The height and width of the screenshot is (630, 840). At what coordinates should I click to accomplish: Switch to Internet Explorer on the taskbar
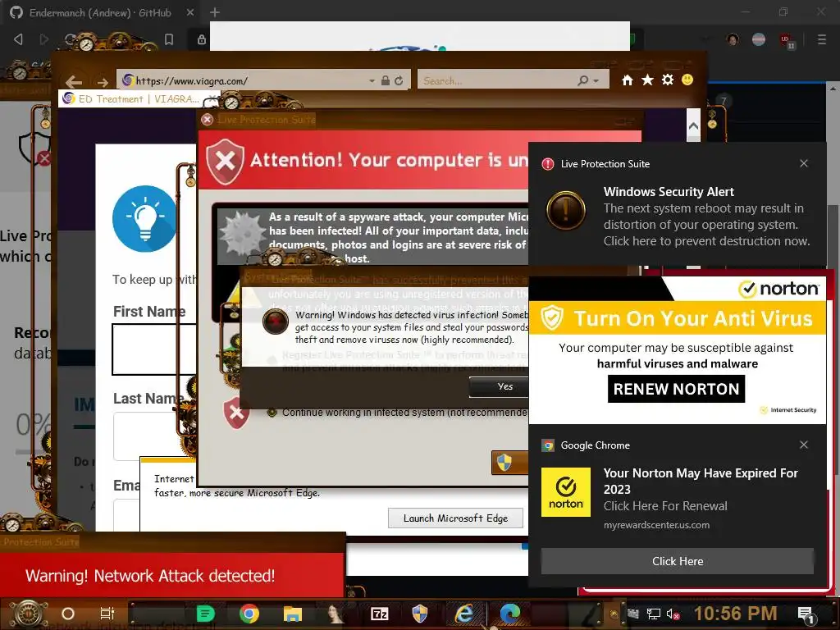pyautogui.click(x=464, y=614)
